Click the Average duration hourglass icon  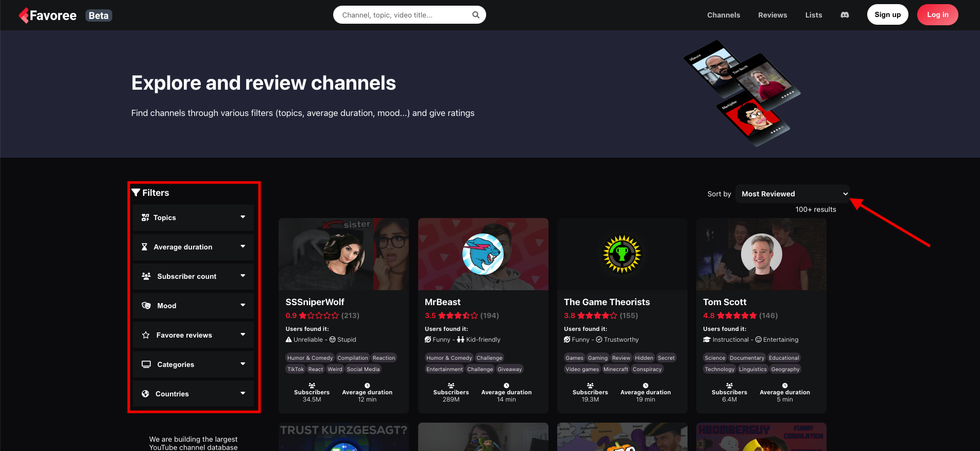tap(145, 247)
